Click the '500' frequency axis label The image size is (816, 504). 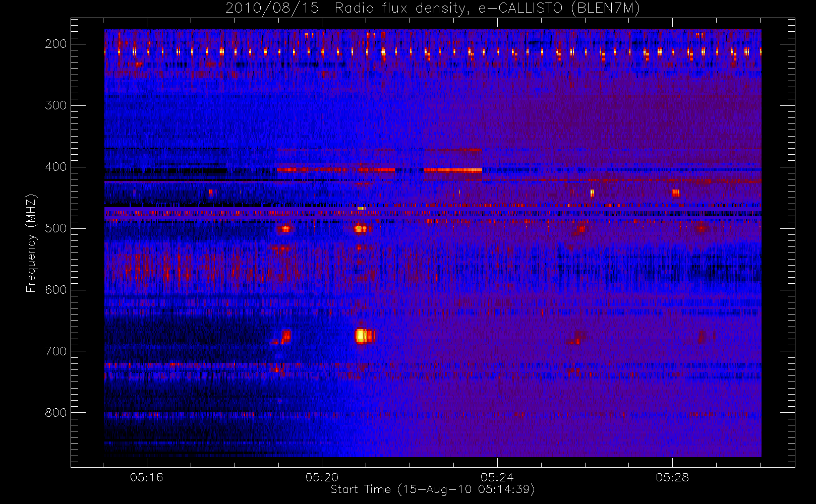click(55, 228)
